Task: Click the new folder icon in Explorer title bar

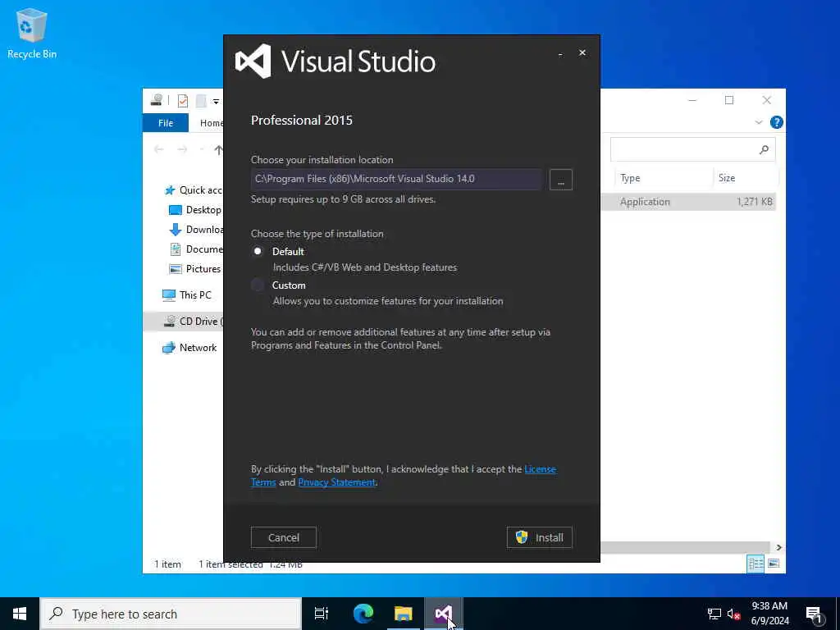Action: pyautogui.click(x=201, y=101)
